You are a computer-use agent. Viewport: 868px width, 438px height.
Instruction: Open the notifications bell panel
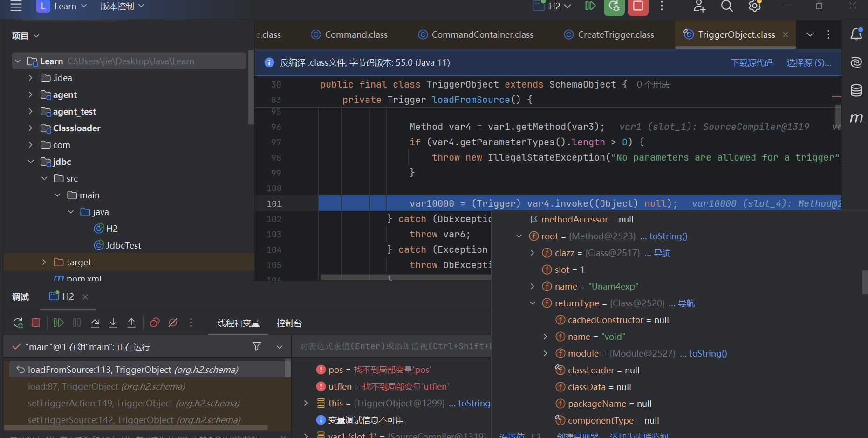856,34
